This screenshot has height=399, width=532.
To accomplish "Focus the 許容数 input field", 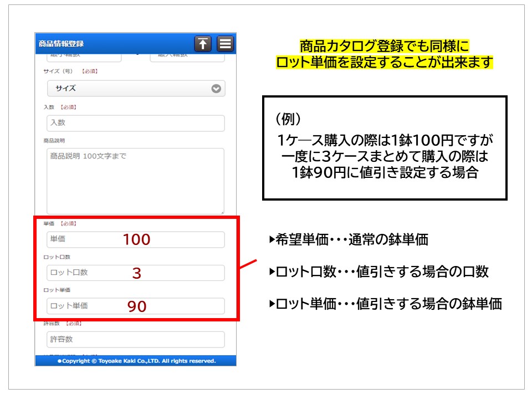I will (136, 339).
